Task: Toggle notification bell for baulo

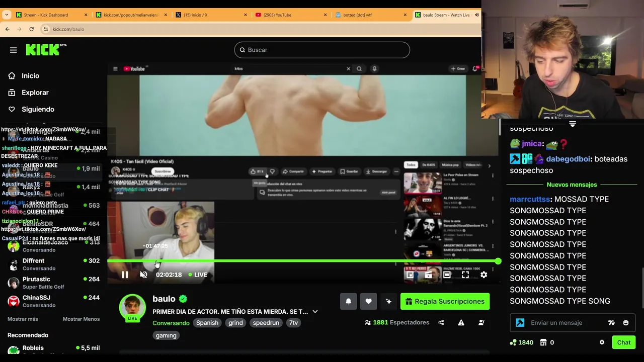Action: (348, 301)
